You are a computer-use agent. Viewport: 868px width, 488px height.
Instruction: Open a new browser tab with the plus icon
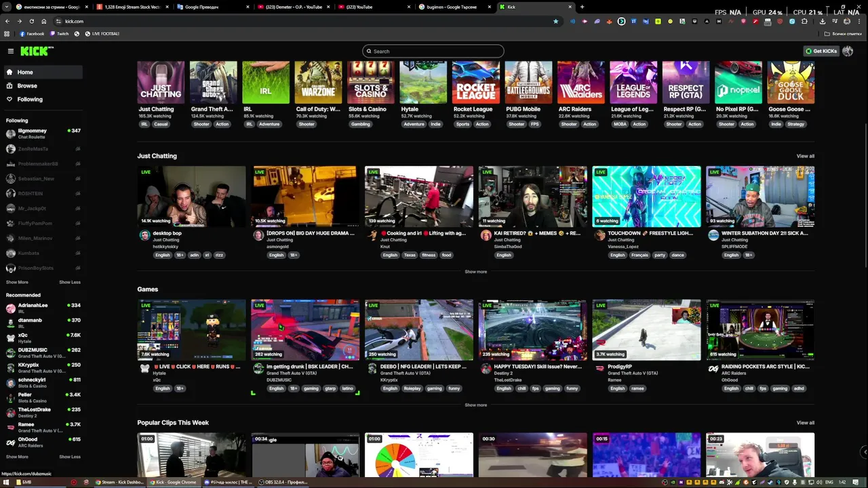(582, 7)
